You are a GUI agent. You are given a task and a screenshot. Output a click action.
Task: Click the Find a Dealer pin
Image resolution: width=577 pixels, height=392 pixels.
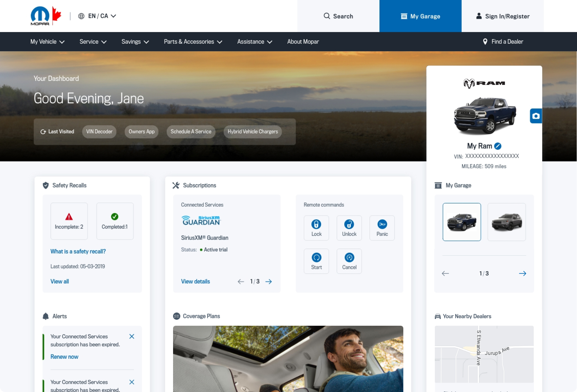coord(486,42)
